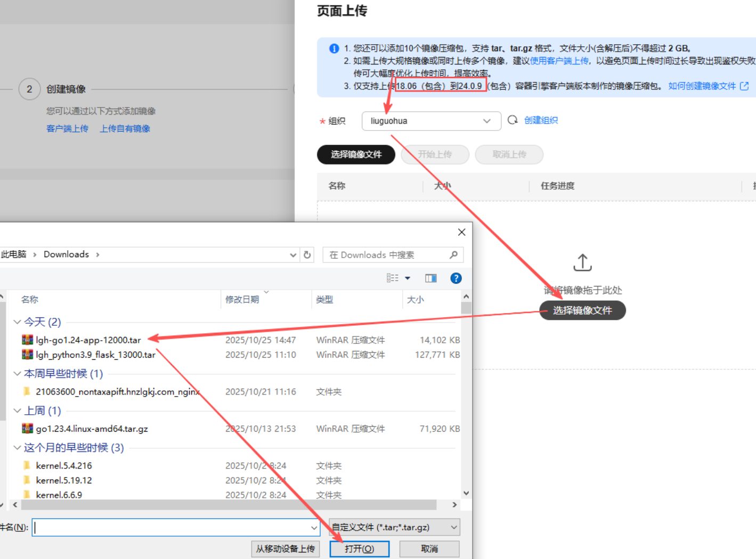Expand the address bar path history dropdown
The image size is (756, 559).
tap(293, 255)
